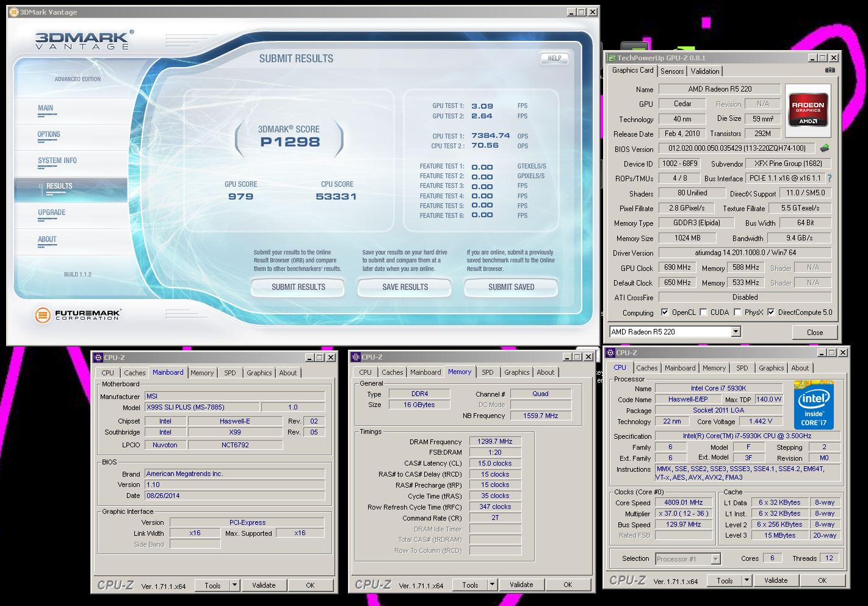Click Tools button in Mainboard CPU-Z window
The width and height of the screenshot is (868, 606).
coord(212,585)
